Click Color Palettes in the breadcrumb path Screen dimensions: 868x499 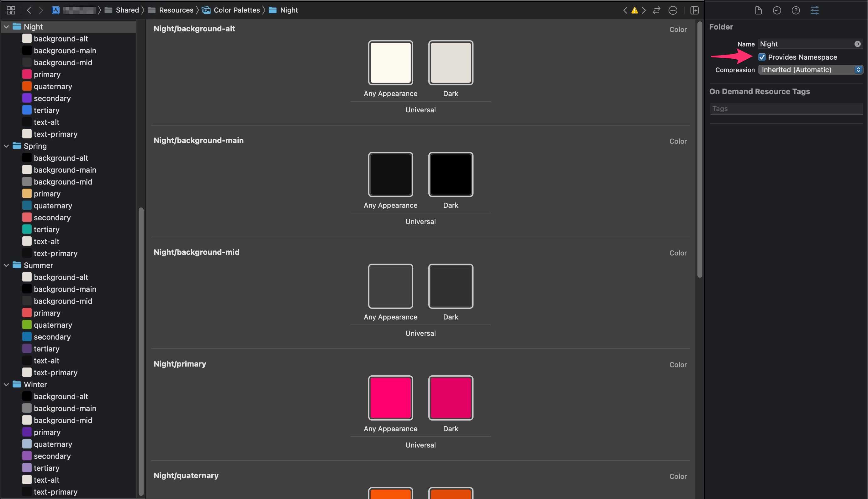(x=236, y=10)
